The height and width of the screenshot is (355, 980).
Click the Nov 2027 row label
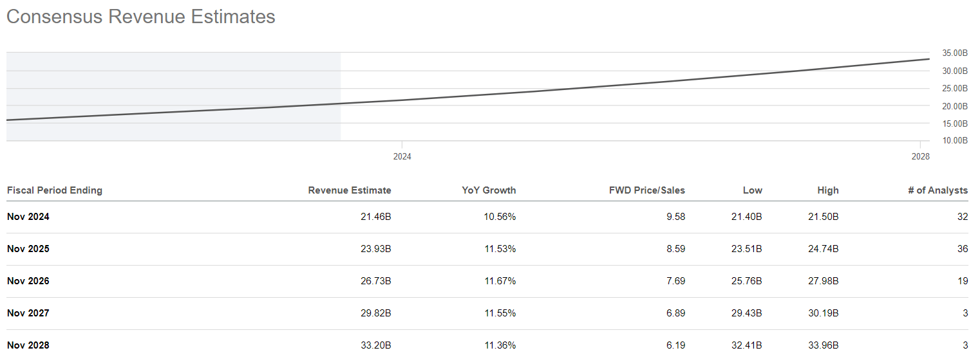point(28,313)
